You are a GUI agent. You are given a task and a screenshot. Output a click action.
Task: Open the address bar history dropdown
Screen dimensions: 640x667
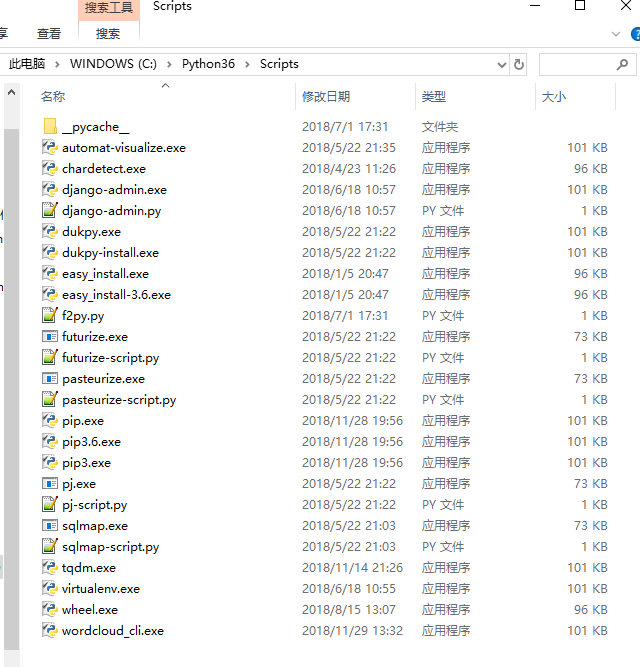[502, 65]
